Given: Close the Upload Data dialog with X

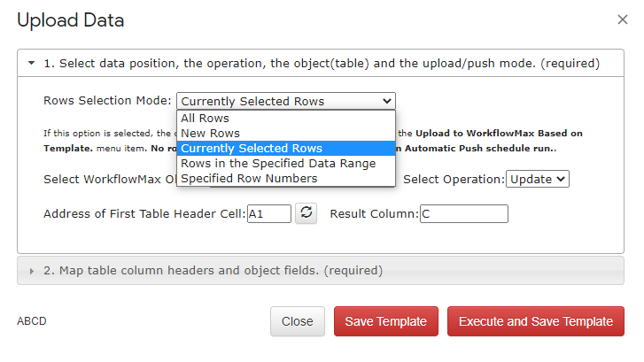Looking at the screenshot, I should tap(622, 19).
